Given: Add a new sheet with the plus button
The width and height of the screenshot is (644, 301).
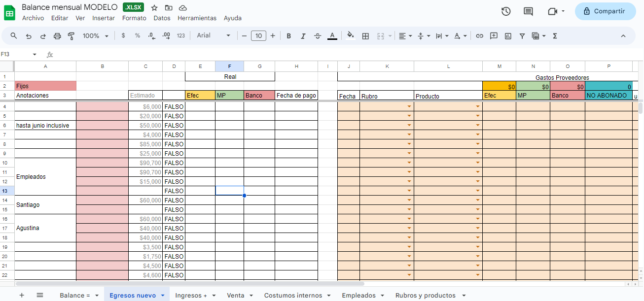Looking at the screenshot, I should point(21,295).
